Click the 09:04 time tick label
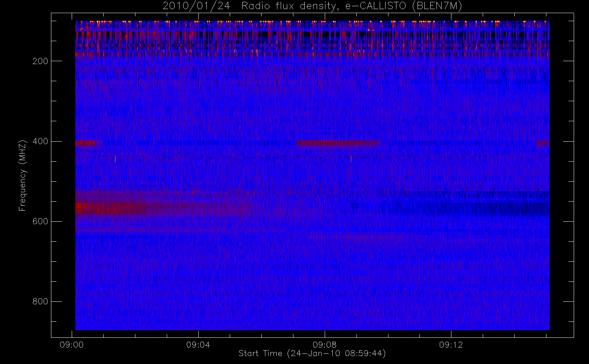 [x=198, y=345]
